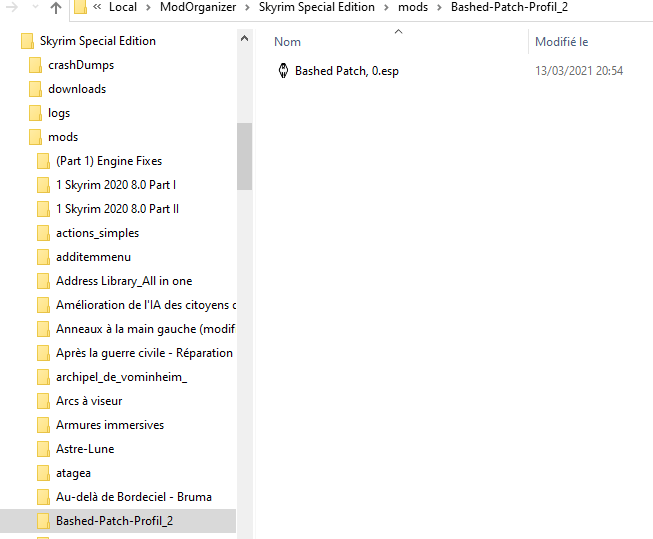Open chevron after mods in breadcrumb
This screenshot has height=539, width=653.
click(439, 7)
